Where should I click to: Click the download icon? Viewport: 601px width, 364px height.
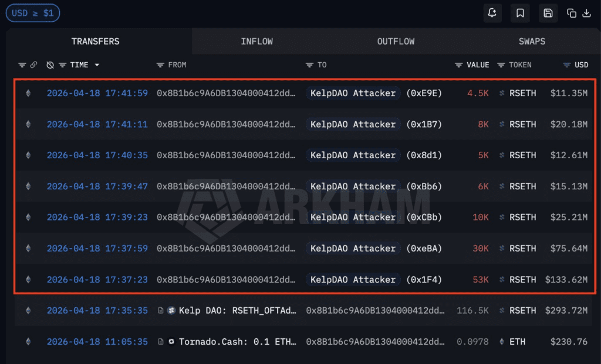coord(585,13)
